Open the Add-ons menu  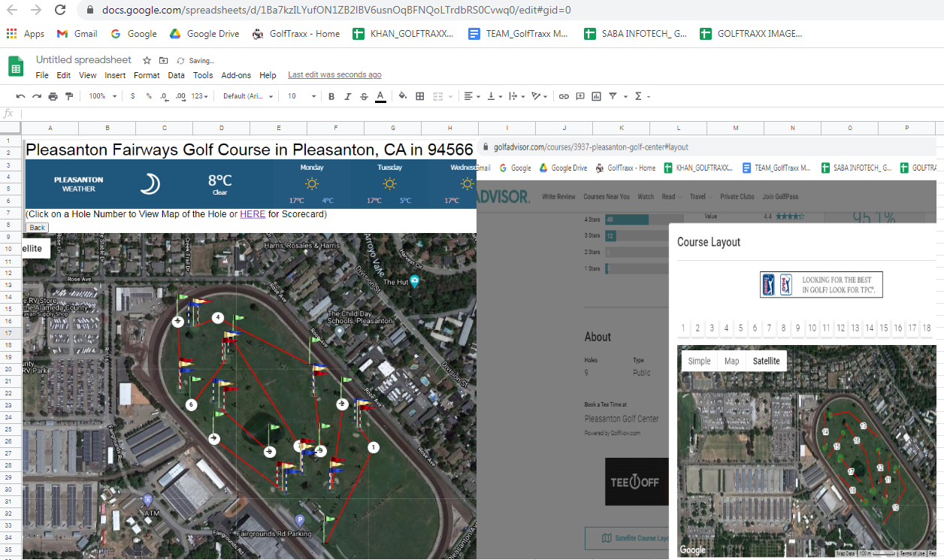point(236,75)
